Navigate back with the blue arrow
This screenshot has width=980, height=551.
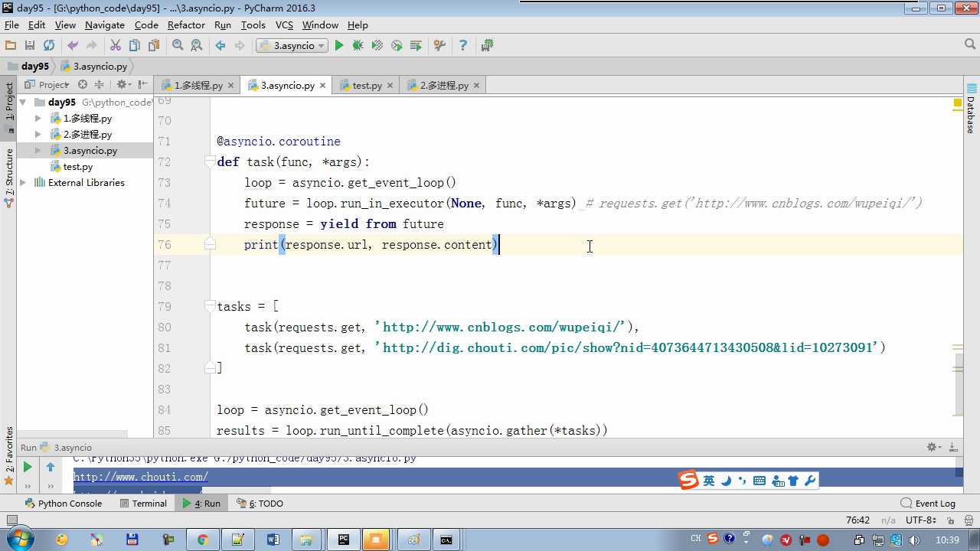pos(220,46)
